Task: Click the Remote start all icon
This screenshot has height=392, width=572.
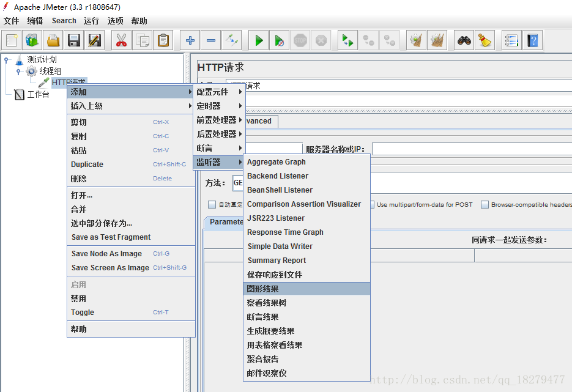Action: tap(347, 40)
